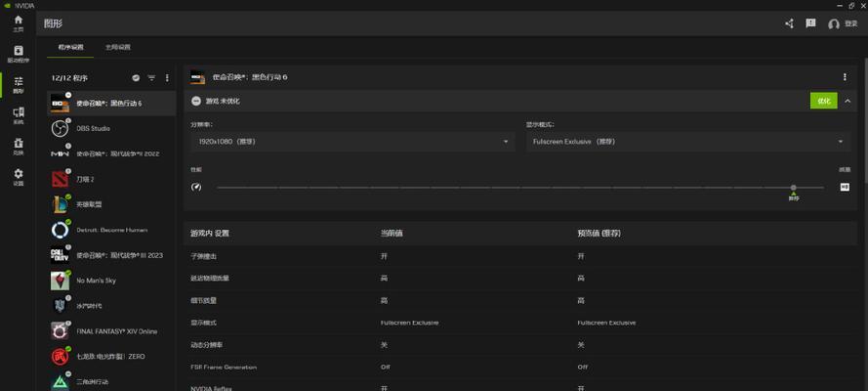The image size is (868, 391).
Task: Select 使命召唤: 黑色行动 6 in program list
Action: pos(111,103)
